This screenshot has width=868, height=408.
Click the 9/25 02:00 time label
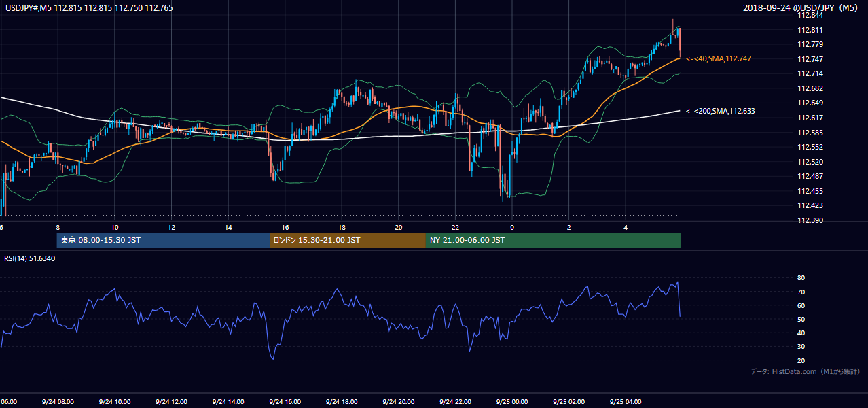coord(568,401)
